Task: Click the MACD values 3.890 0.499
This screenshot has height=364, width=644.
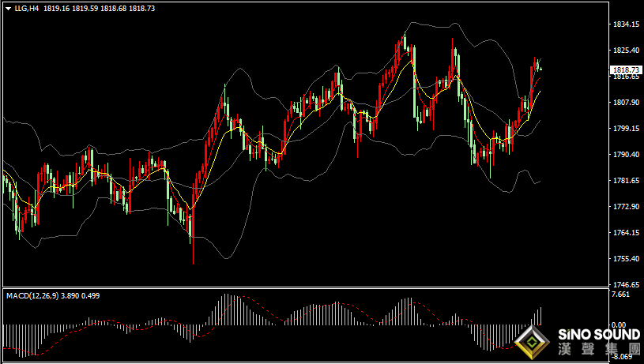Action: (80, 295)
